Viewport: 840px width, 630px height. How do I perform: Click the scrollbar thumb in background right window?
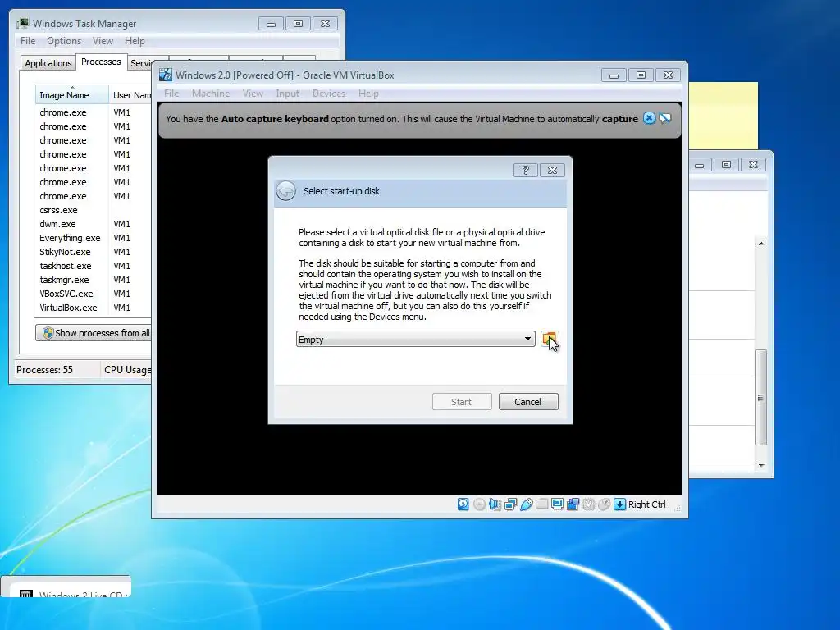pos(760,397)
